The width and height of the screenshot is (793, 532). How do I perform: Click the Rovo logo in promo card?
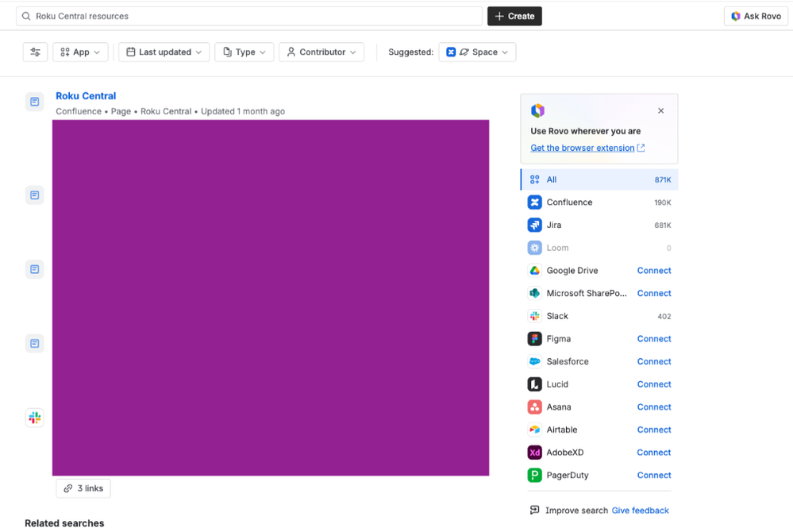[537, 110]
